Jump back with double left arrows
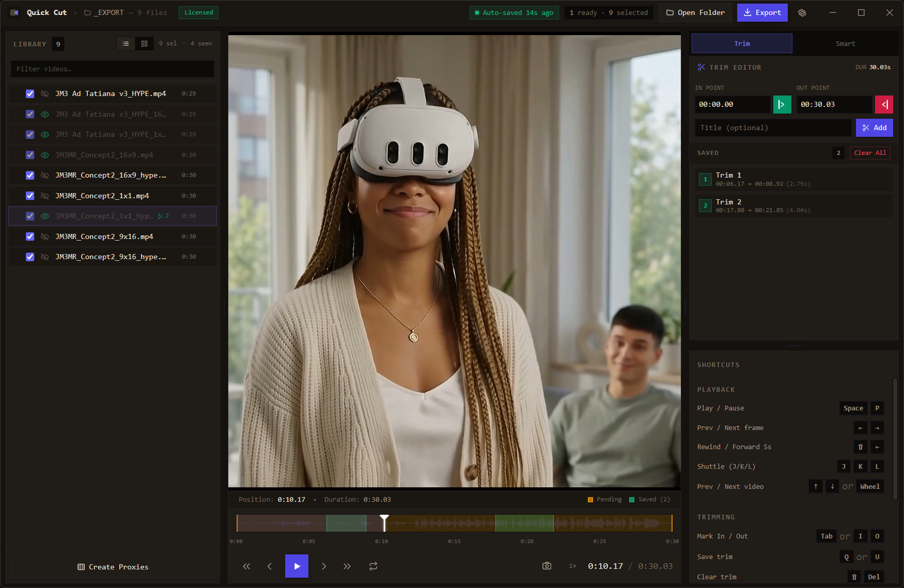The width and height of the screenshot is (904, 588). pyautogui.click(x=246, y=566)
